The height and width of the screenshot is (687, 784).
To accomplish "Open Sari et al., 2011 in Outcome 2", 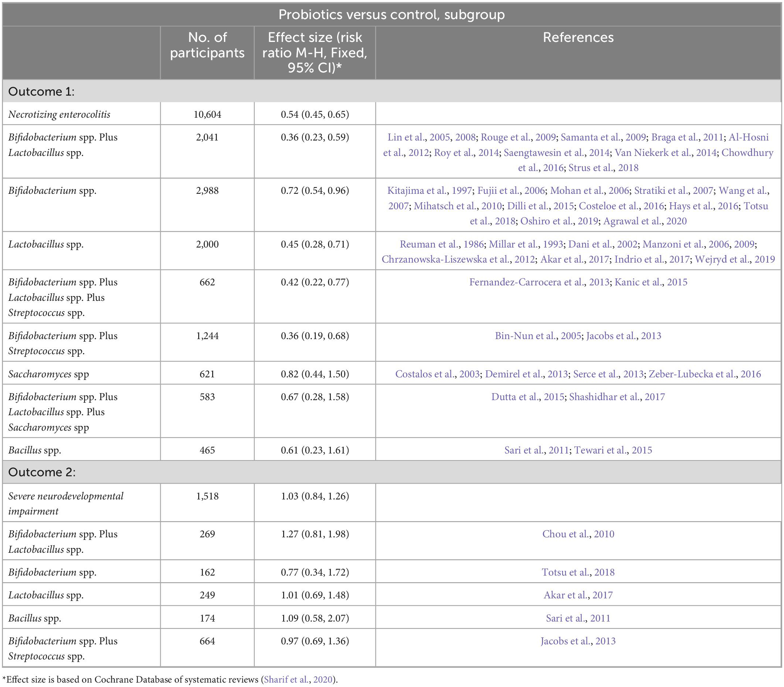I will [x=578, y=618].
